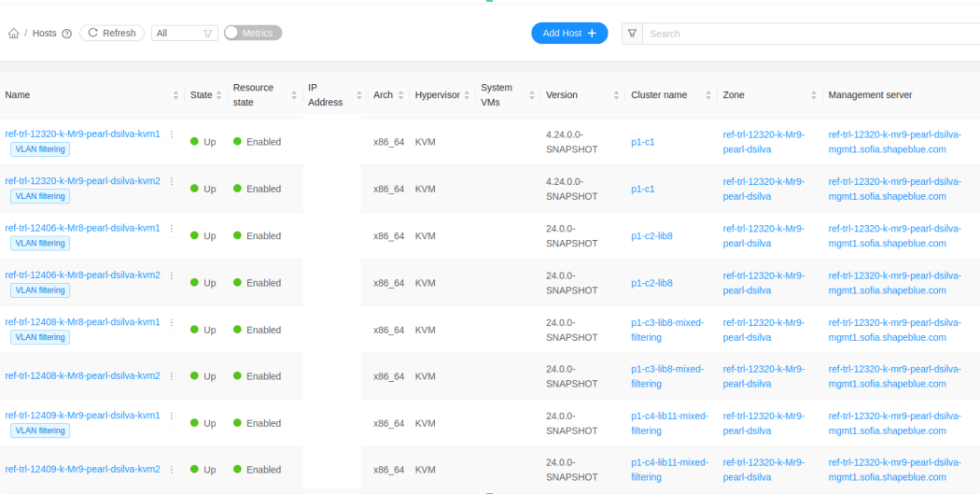Open cluster p1-c2-lib8 for 12406 kvm2 host
The height and width of the screenshot is (494, 980).
click(651, 283)
